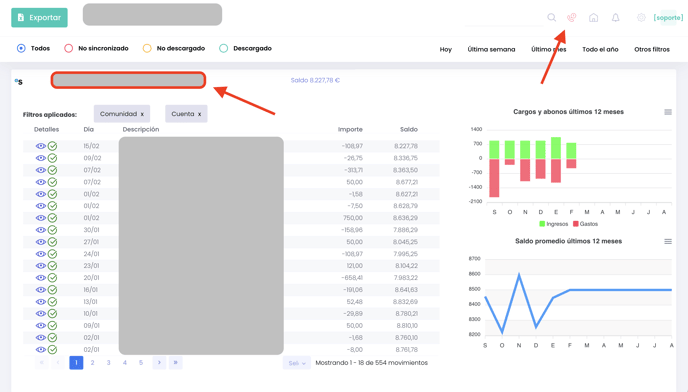Image resolution: width=688 pixels, height=392 pixels.
Task: Go to page 5 of movements
Action: point(141,363)
